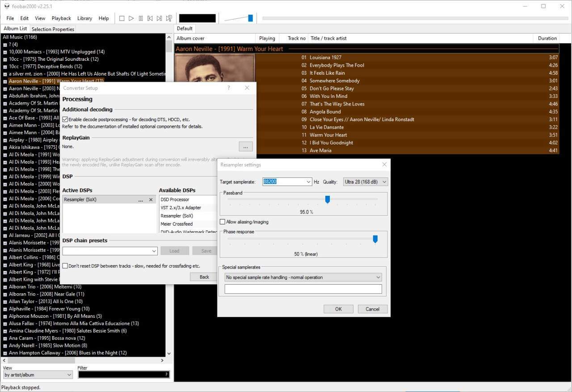Click the random playback icon
This screenshot has width=572, height=392.
tap(169, 18)
